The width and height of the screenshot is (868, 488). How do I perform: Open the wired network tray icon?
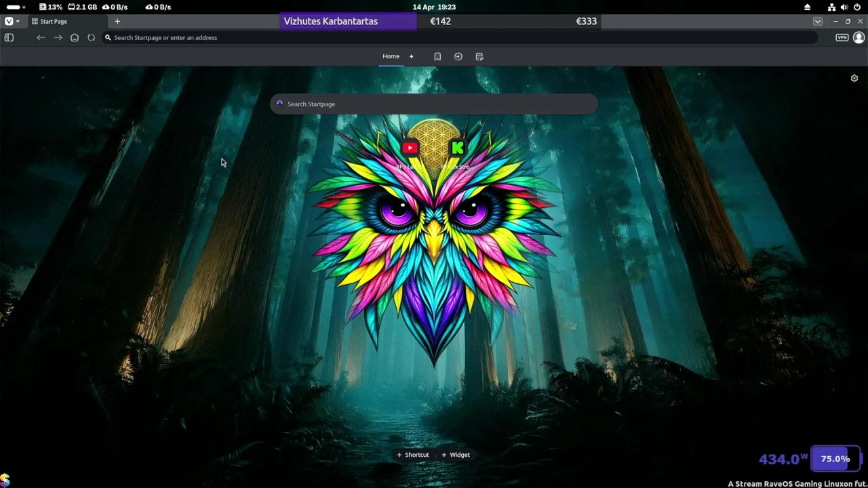[x=831, y=7]
